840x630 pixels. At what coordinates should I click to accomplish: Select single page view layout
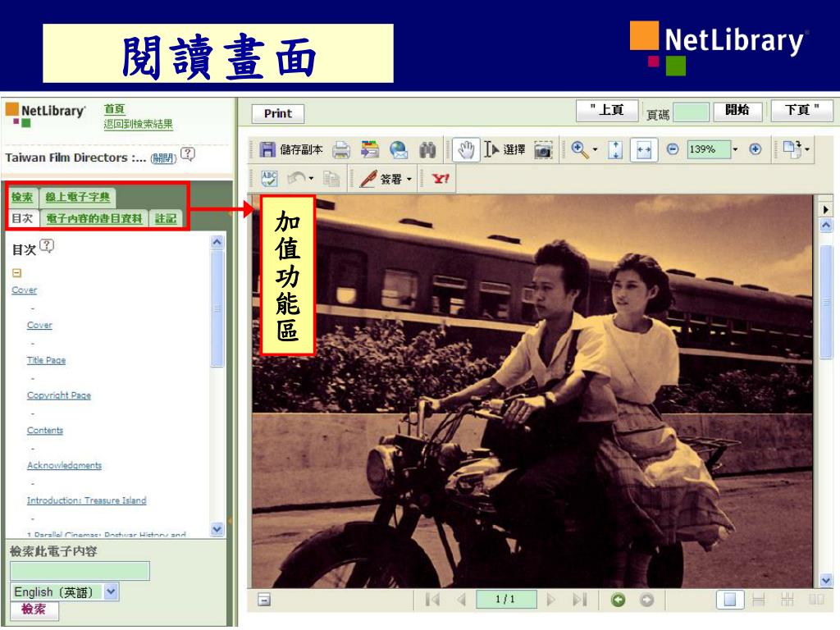pos(730,600)
